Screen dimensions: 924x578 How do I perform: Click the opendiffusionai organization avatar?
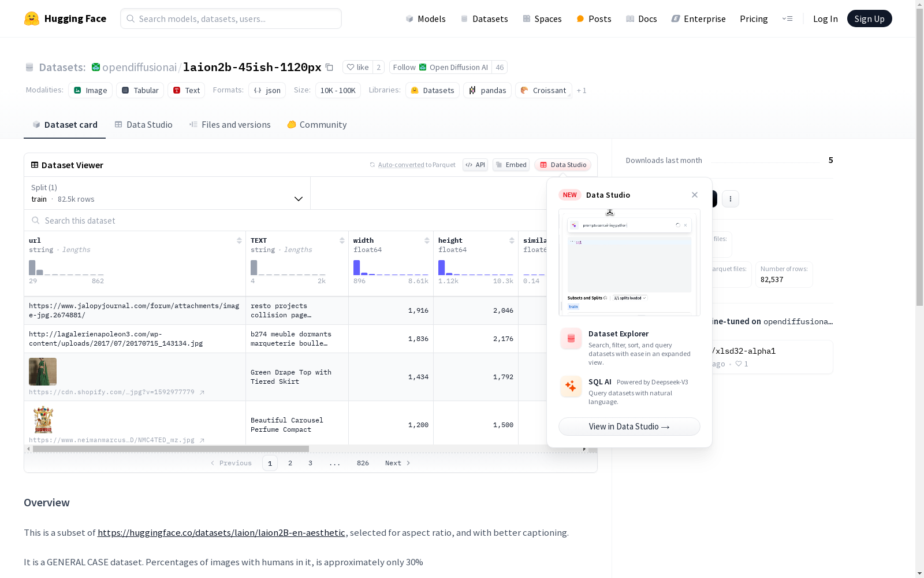point(96,67)
